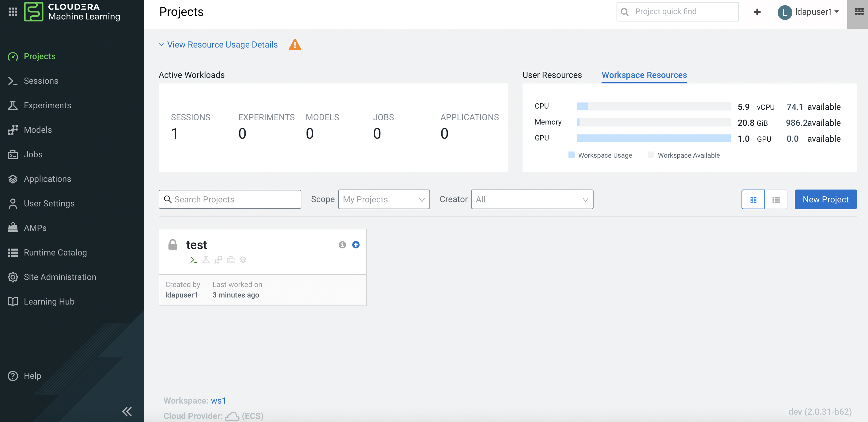Viewport: 868px width, 422px height.
Task: Open the ws1 workspace link
Action: [218, 401]
